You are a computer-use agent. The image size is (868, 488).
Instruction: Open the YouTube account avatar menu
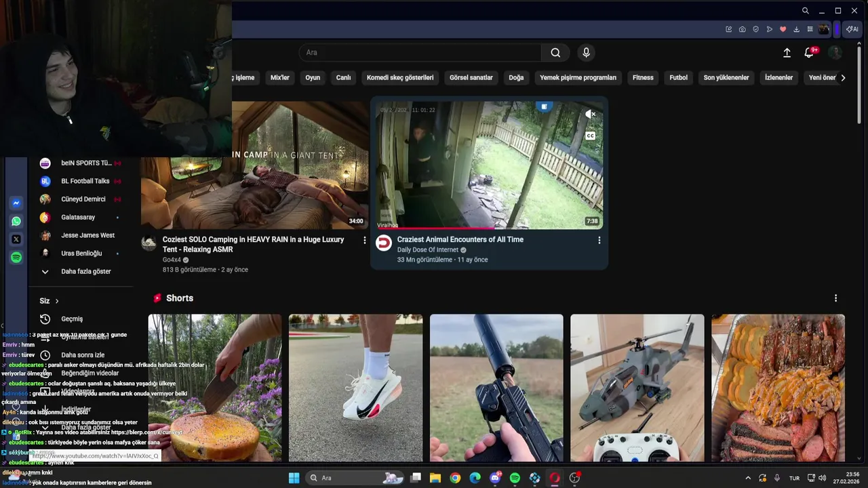(835, 53)
